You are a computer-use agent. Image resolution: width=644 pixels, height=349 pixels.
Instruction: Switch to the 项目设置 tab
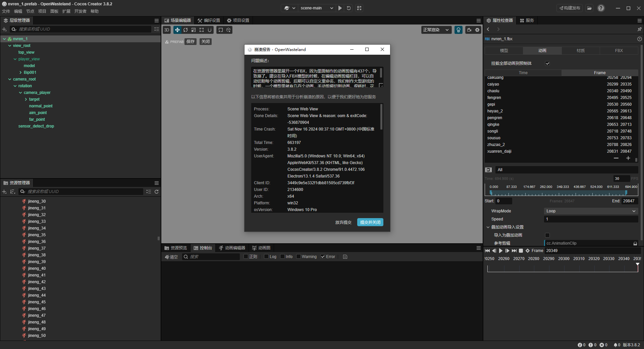click(x=238, y=20)
